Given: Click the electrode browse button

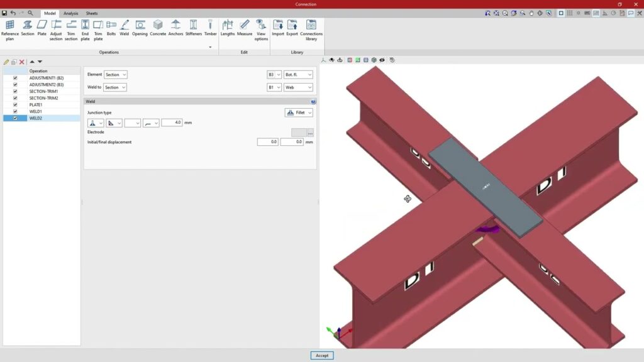Looking at the screenshot, I should pos(310,133).
